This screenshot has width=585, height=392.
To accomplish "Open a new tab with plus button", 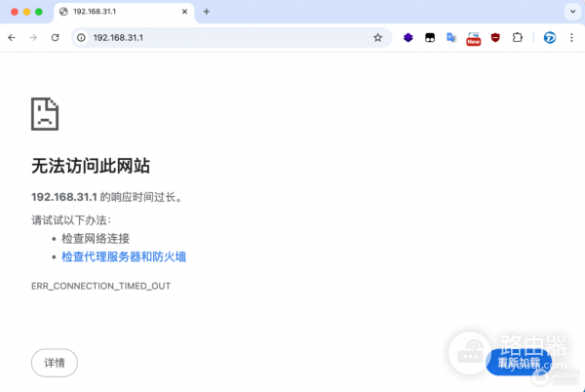I will (x=207, y=12).
